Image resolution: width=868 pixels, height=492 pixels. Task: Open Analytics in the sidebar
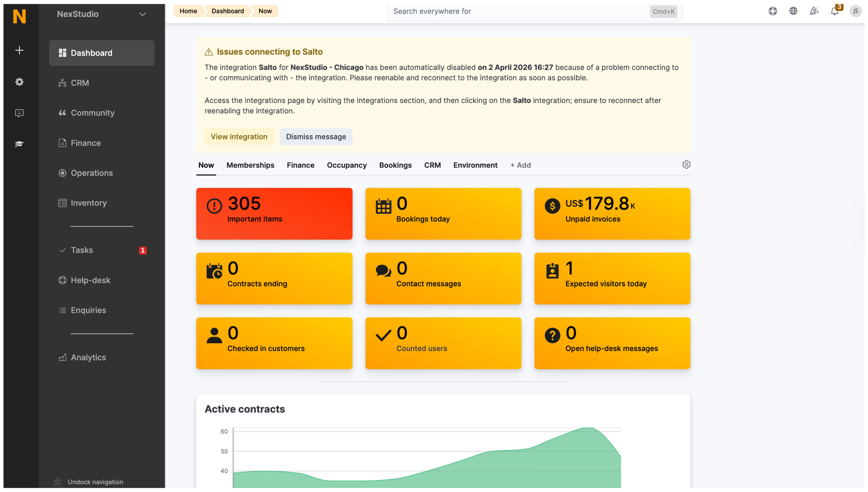[x=102, y=357]
